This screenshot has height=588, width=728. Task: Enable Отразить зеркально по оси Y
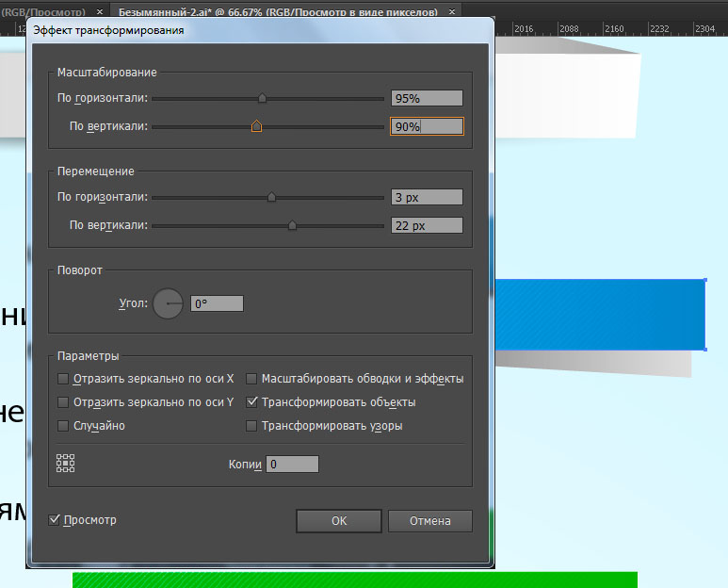[x=64, y=402]
